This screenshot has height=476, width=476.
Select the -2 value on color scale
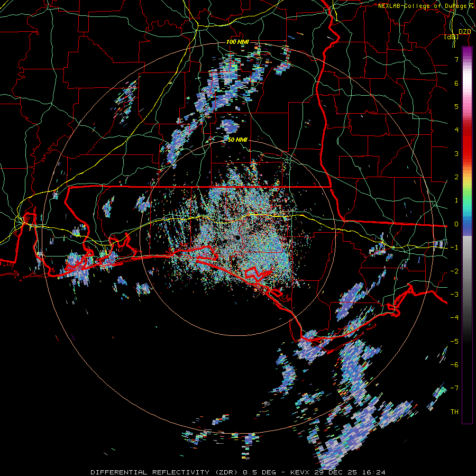coord(454,271)
